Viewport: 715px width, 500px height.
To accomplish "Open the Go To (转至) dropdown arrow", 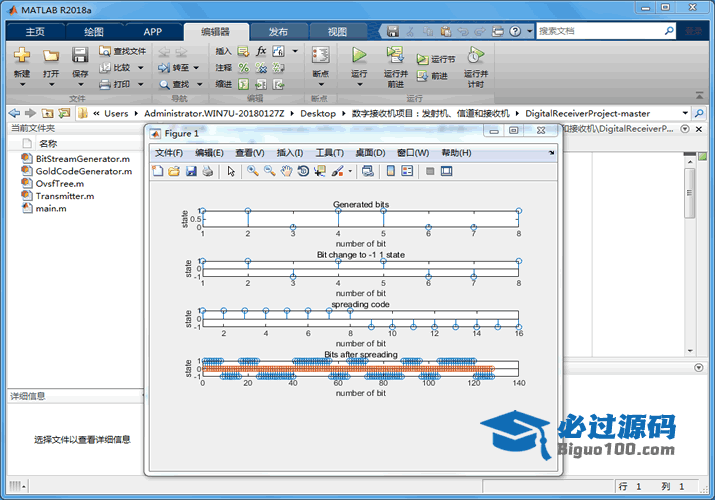I will point(196,68).
